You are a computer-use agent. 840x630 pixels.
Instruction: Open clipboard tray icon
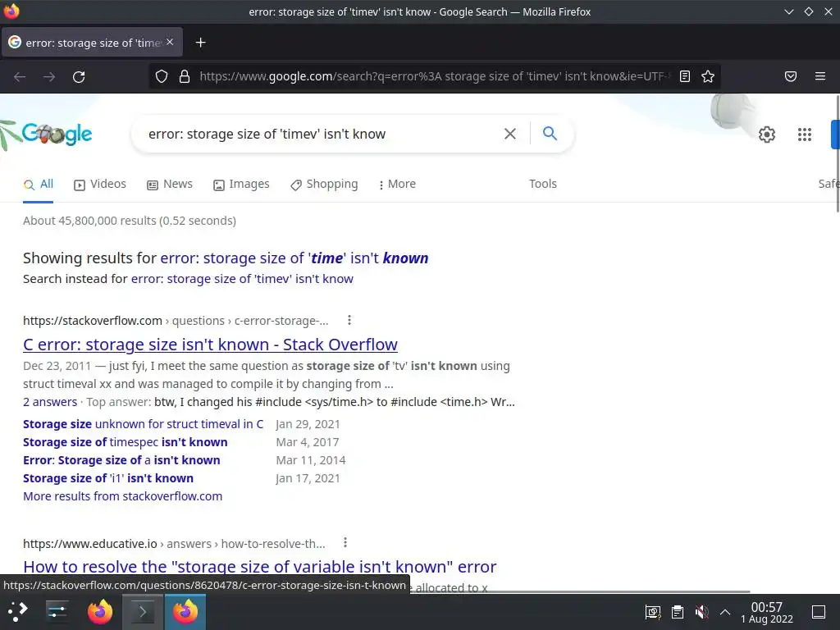point(677,612)
